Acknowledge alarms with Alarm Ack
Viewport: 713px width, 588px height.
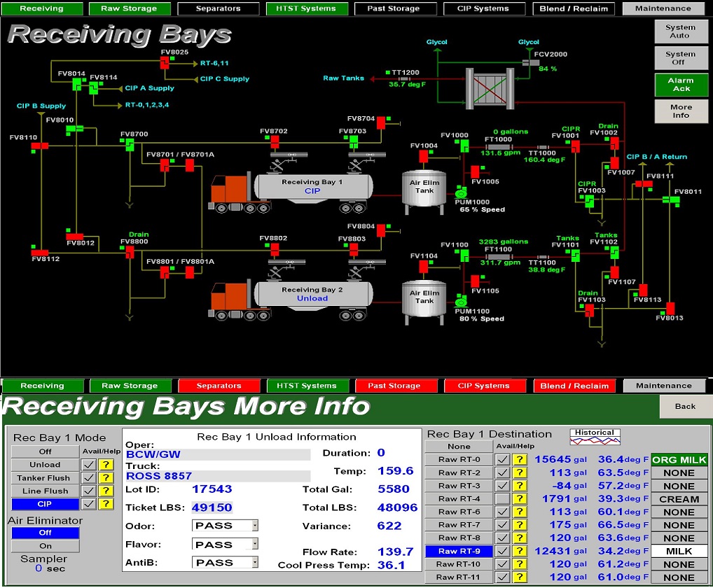pos(681,85)
